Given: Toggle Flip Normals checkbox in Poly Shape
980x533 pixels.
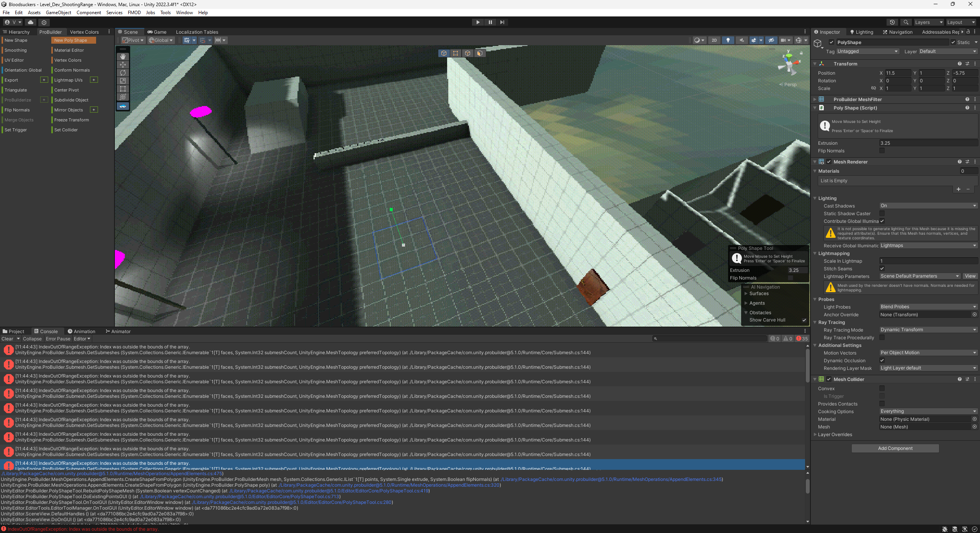Looking at the screenshot, I should point(882,151).
